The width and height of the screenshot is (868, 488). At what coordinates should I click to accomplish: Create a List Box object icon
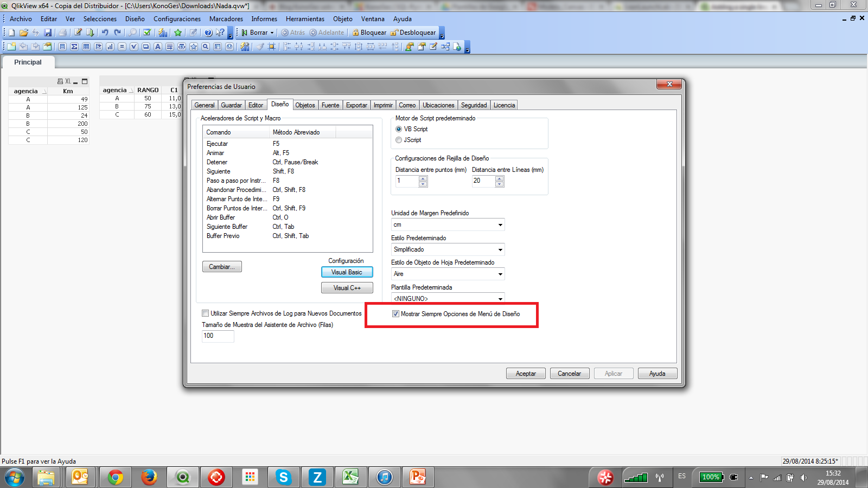coord(62,47)
